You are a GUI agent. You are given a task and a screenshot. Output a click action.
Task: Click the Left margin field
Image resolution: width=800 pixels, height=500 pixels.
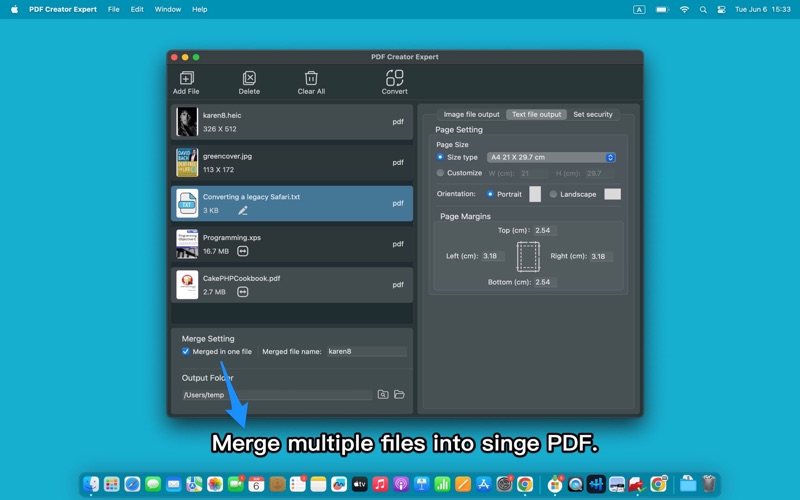coord(492,256)
